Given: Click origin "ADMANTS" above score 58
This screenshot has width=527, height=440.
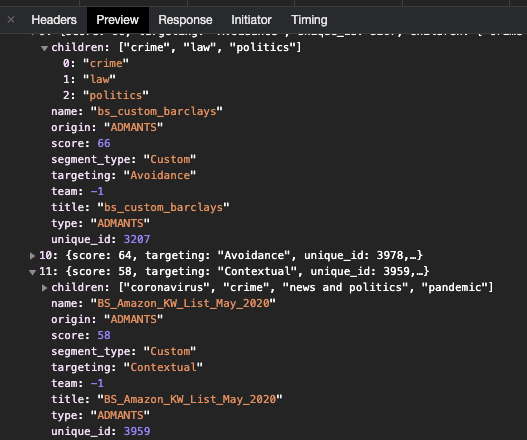Looking at the screenshot, I should coord(133,319).
